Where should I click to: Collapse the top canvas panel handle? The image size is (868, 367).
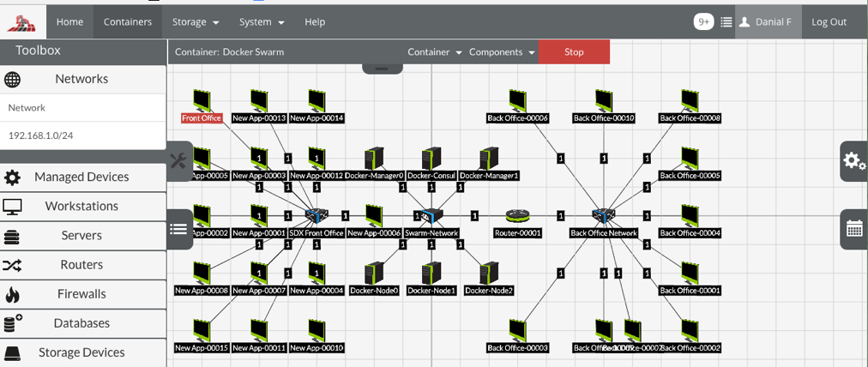[383, 68]
